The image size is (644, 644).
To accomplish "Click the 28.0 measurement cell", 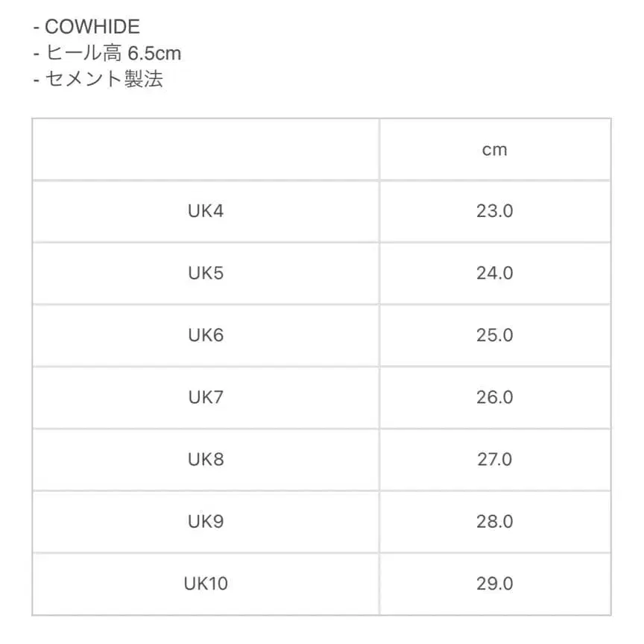I will [x=494, y=521].
